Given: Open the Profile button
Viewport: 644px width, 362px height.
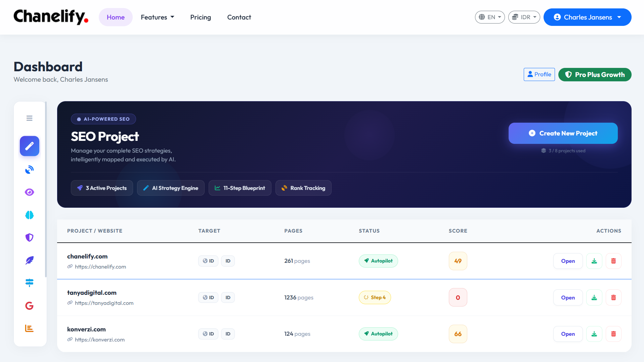Looking at the screenshot, I should coord(539,75).
